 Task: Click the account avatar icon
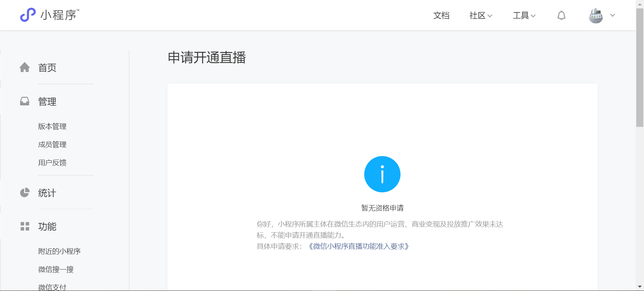point(596,15)
